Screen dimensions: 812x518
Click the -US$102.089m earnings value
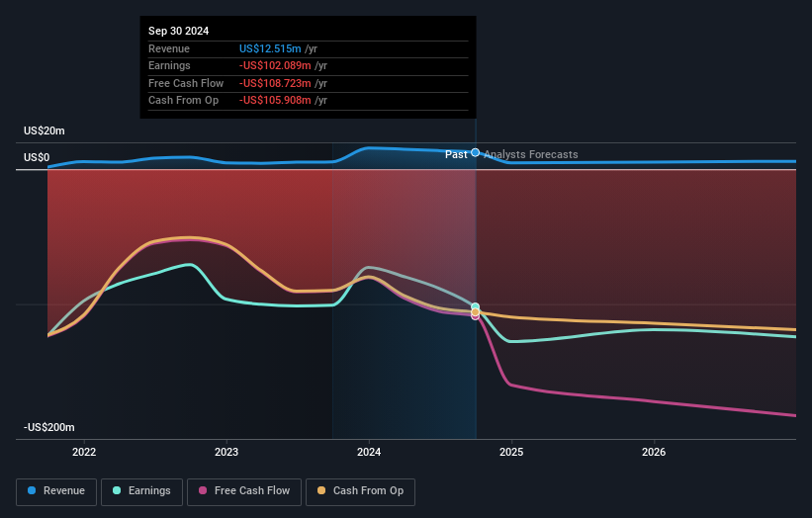point(275,65)
